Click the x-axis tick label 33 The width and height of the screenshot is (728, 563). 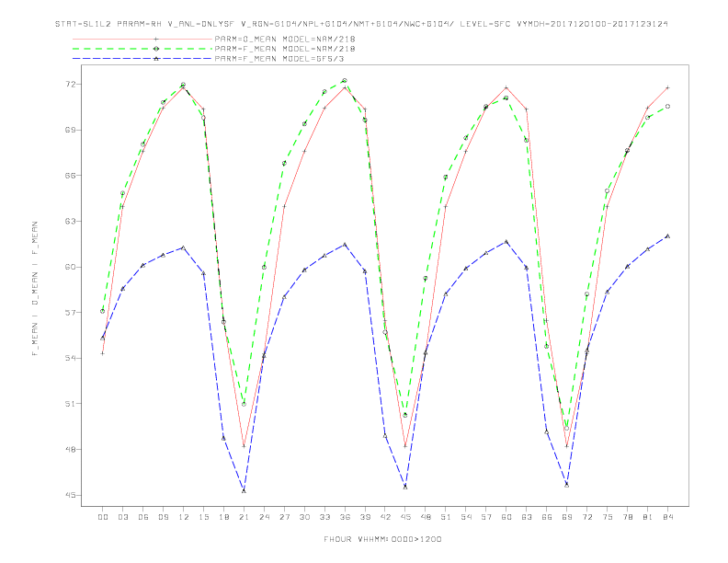pos(324,517)
